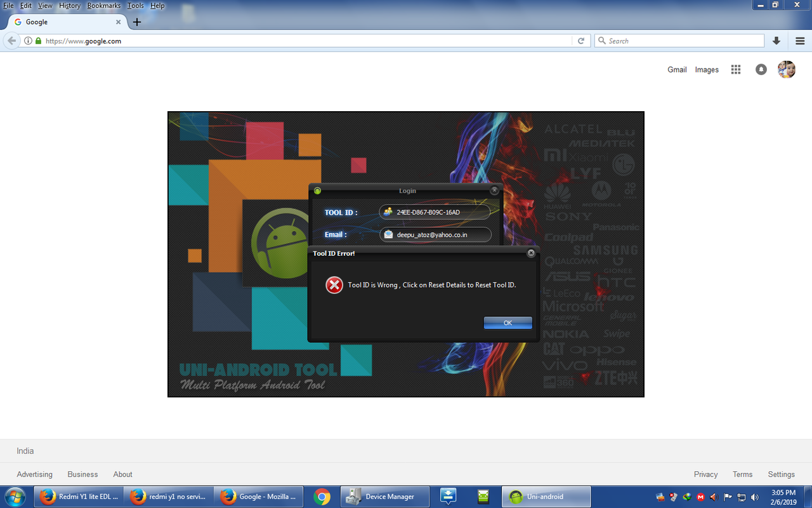Screen dimensions: 812x508
Task: Switch to redmi y1 no service Firefox window
Action: [168, 497]
